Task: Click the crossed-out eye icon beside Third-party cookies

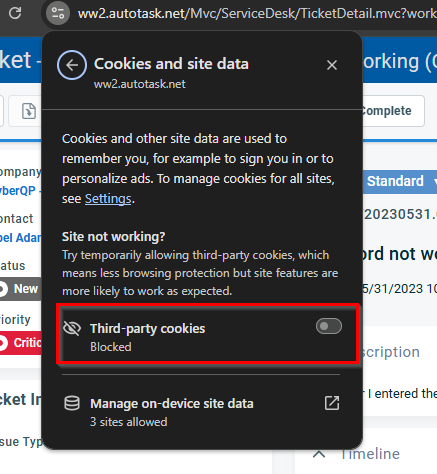Action: [72, 329]
